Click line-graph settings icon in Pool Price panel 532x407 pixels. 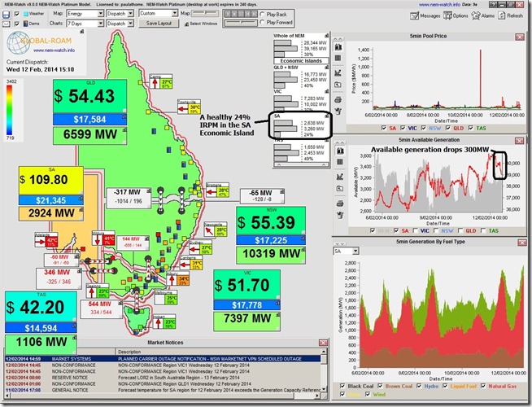[338, 72]
